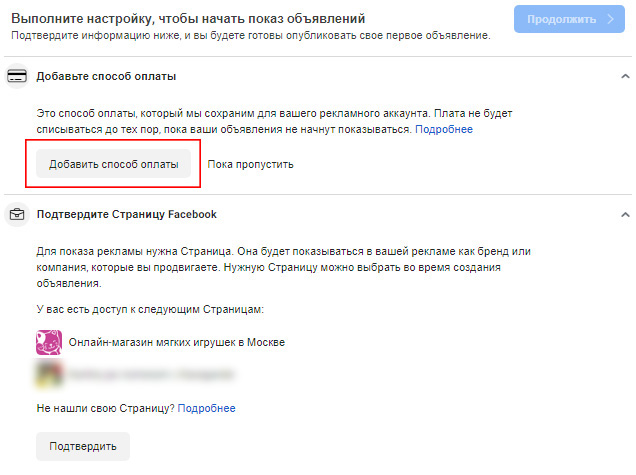Click the Не нашли свою Страницу question text
636x475 pixels.
(x=105, y=408)
